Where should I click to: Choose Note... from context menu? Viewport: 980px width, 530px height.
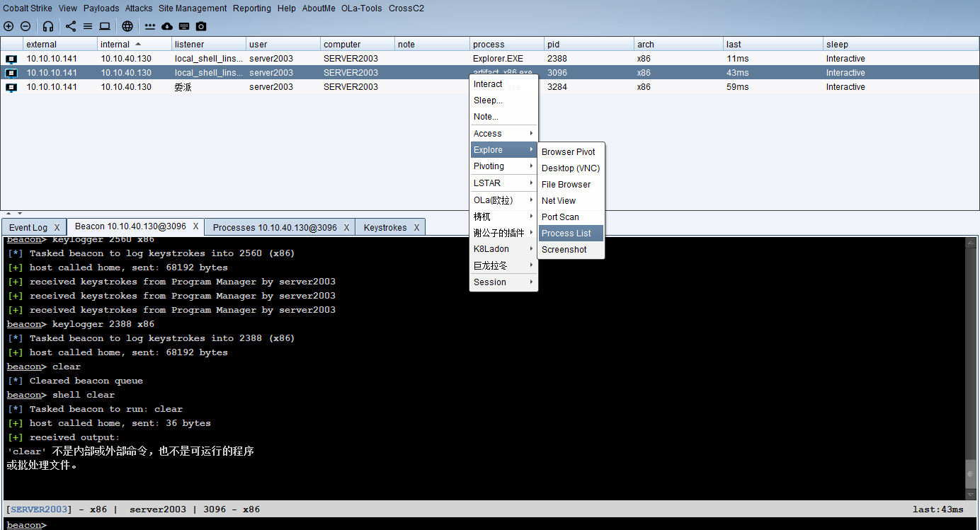pyautogui.click(x=503, y=117)
